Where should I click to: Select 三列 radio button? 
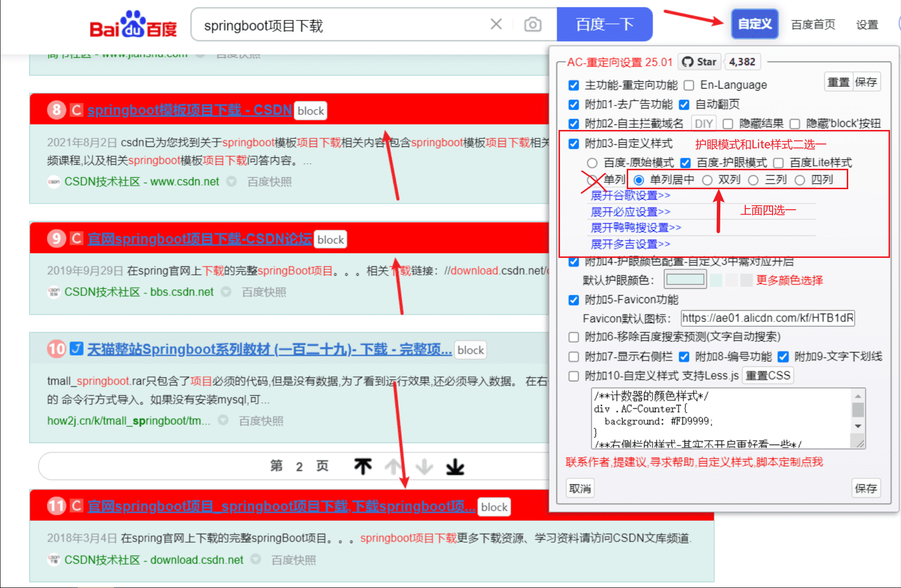753,180
